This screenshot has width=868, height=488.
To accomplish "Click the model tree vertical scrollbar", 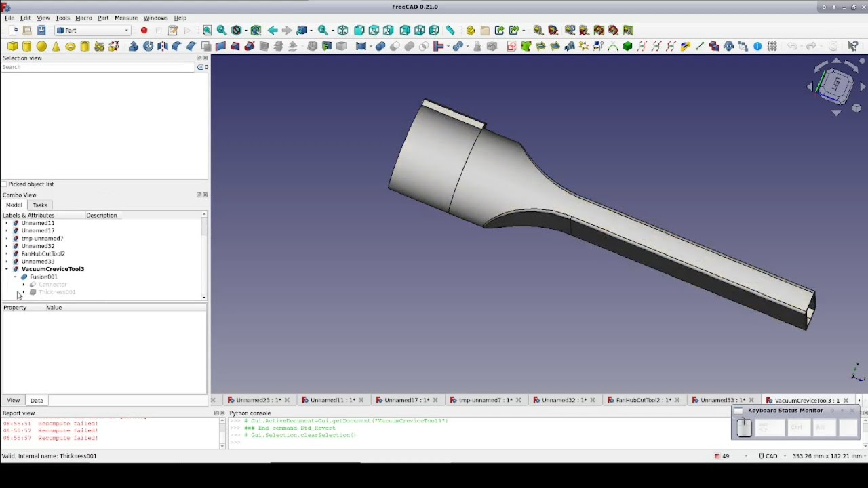I will click(204, 256).
